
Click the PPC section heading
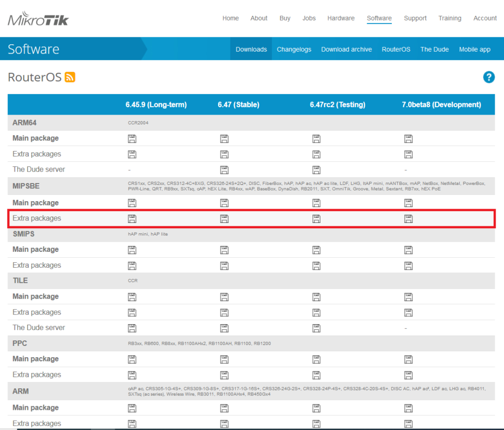tap(20, 343)
